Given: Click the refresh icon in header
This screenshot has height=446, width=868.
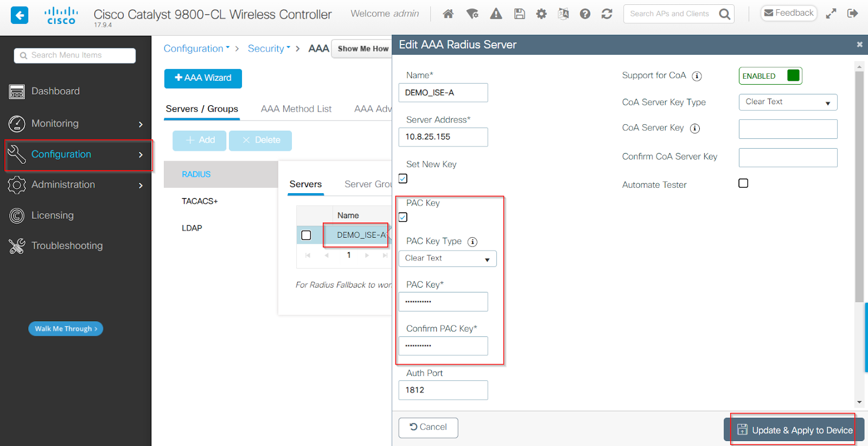Looking at the screenshot, I should (x=607, y=14).
